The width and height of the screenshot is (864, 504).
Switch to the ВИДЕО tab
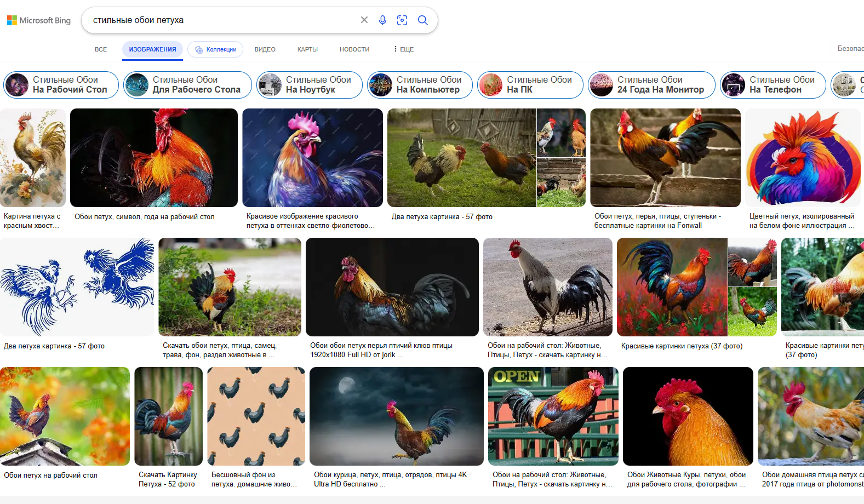pos(265,49)
